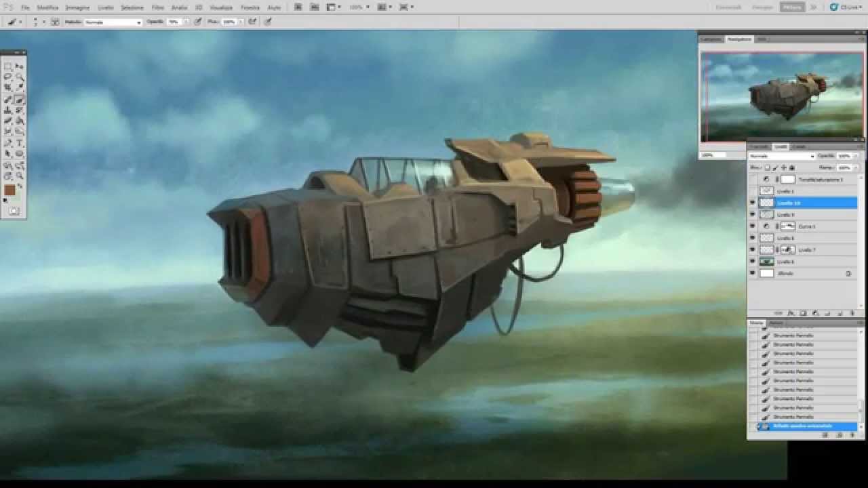Hide the Livello 9 layer
Screen dimensions: 868x488
pos(752,214)
